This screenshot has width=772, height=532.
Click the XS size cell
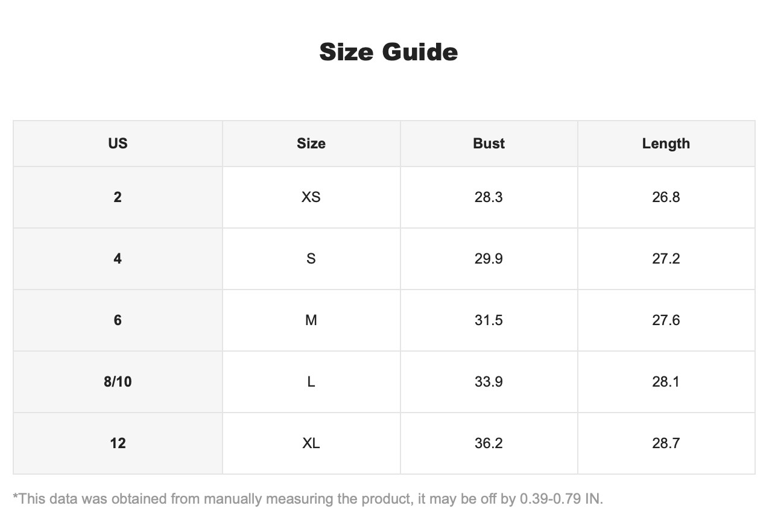[x=311, y=197]
